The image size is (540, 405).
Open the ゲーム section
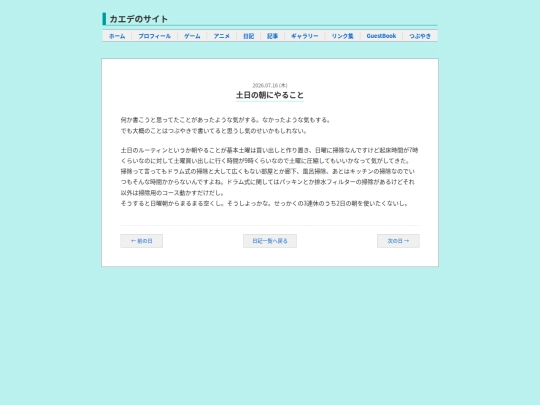tap(192, 36)
